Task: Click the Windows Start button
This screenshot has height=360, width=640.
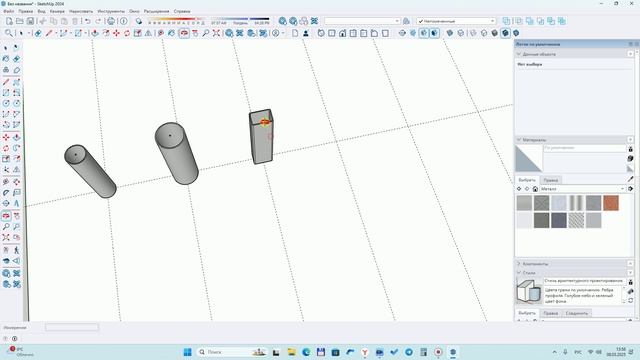Action: point(187,352)
